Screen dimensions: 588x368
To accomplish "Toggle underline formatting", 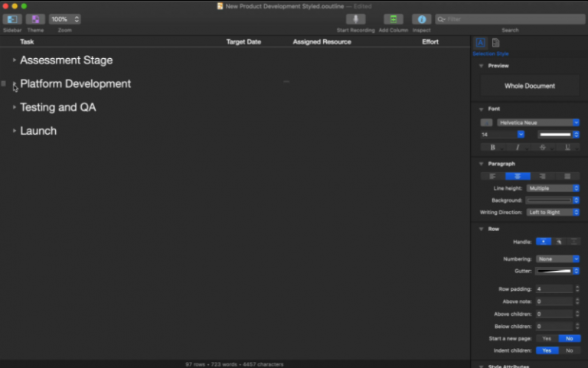I will coord(567,148).
